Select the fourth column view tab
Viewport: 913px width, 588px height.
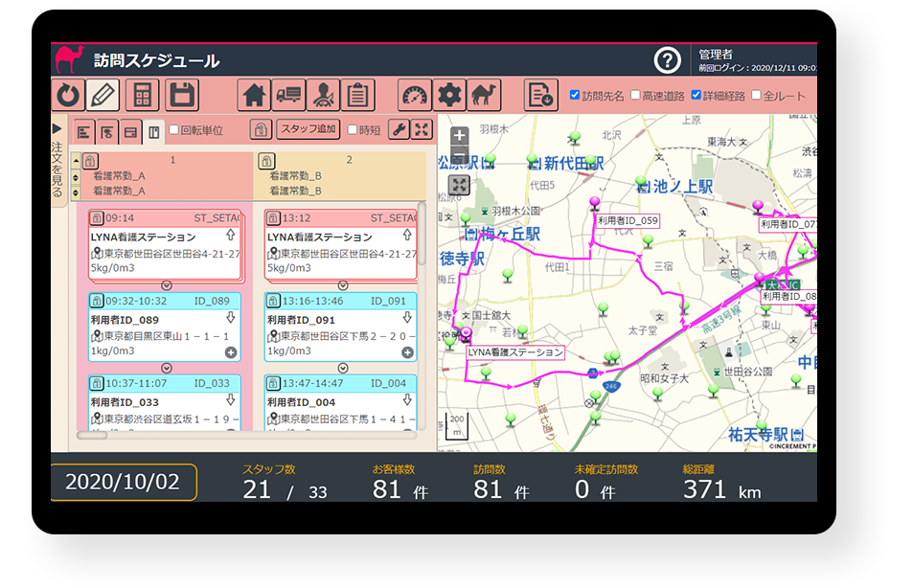point(153,132)
